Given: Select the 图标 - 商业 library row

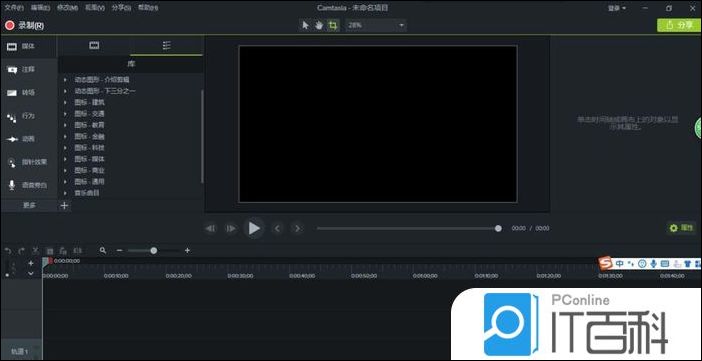Looking at the screenshot, I should pos(129,171).
